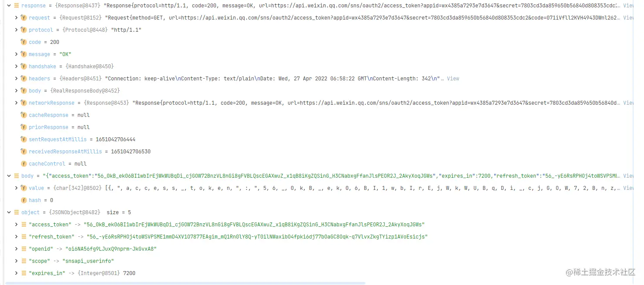Select the hash = 0 row
The image size is (644, 285).
319,200
